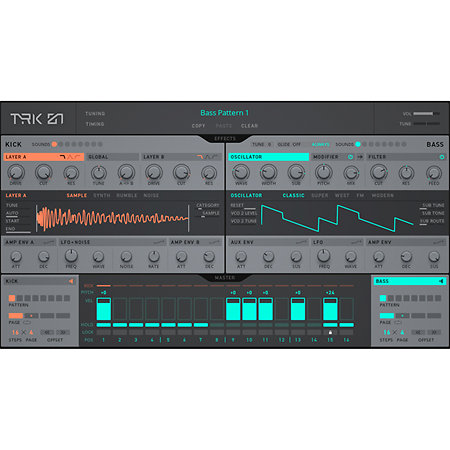
Task: Open the bass TUNE 0 value field
Action: tap(262, 144)
